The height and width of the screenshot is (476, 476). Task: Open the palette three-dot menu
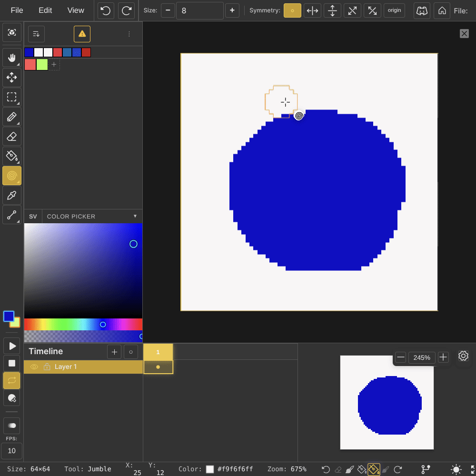pos(129,34)
